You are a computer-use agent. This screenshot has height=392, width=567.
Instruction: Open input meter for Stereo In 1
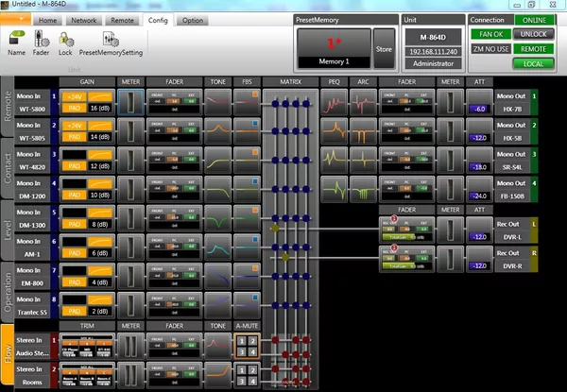tap(130, 346)
